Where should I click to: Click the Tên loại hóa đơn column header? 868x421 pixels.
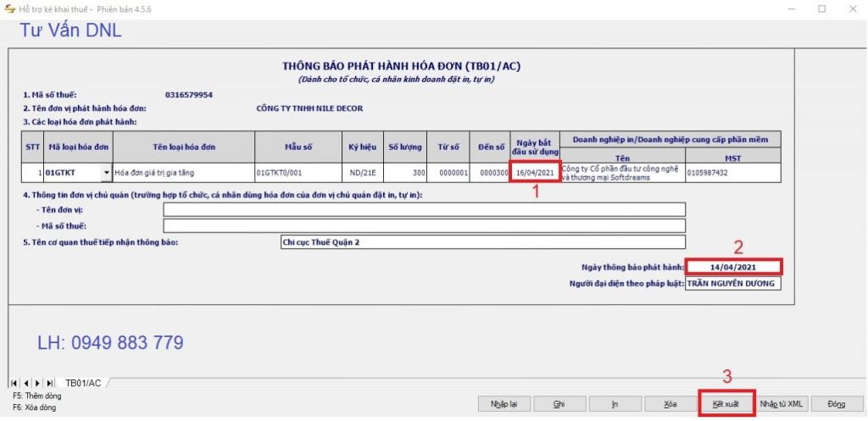[x=184, y=147]
